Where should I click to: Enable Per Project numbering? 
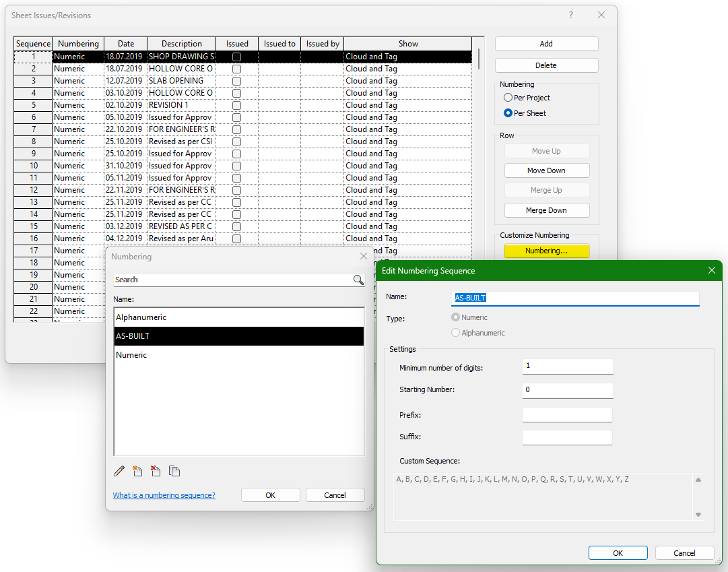(x=508, y=97)
